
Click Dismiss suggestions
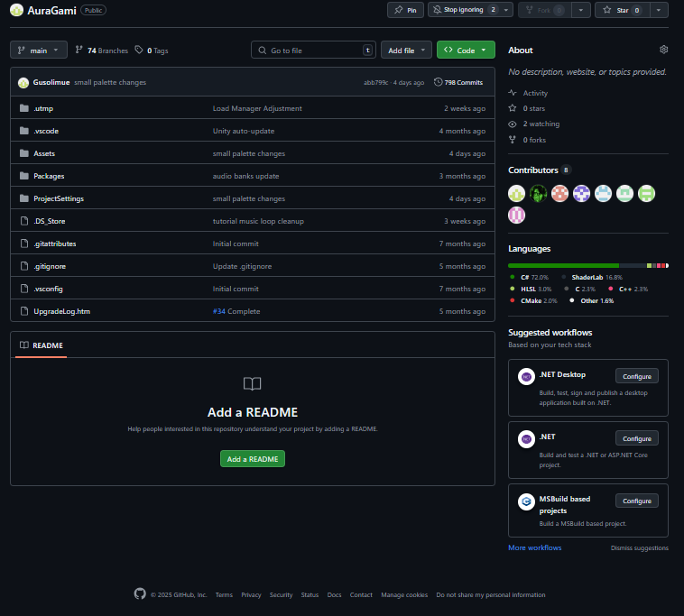click(639, 548)
